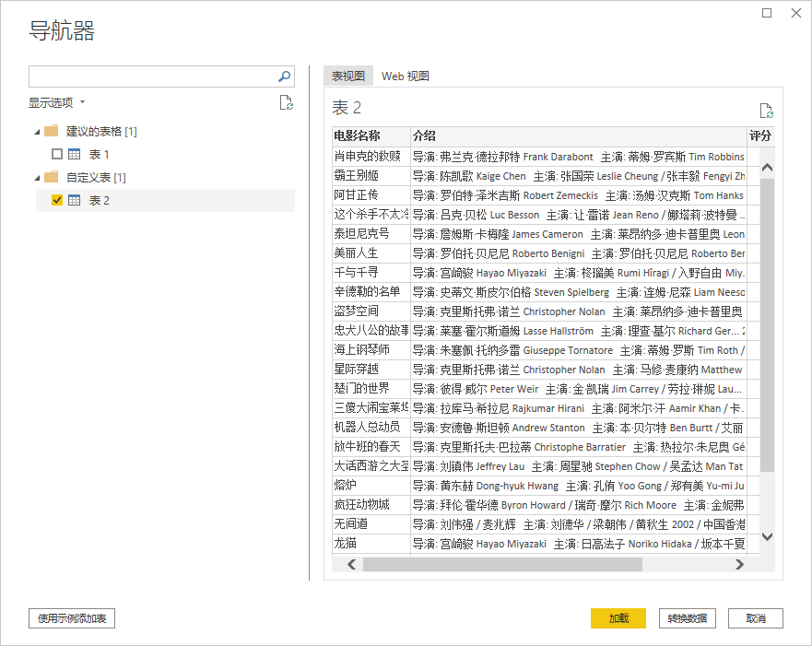Click the refresh preview icon above 表 2
This screenshot has width=812, height=646.
pyautogui.click(x=766, y=110)
